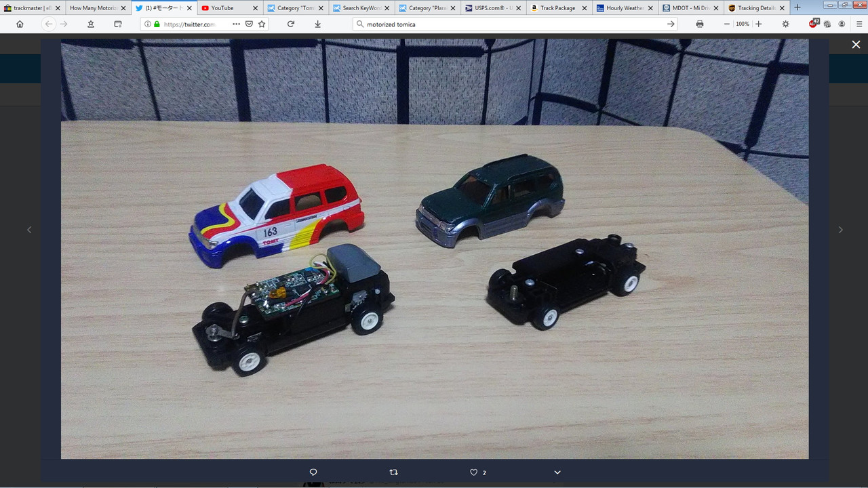
Task: Open a new tab
Action: [x=797, y=7]
